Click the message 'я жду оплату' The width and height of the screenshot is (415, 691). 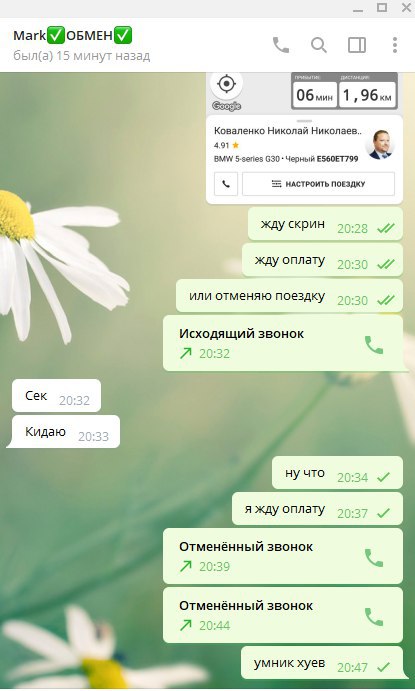317,509
